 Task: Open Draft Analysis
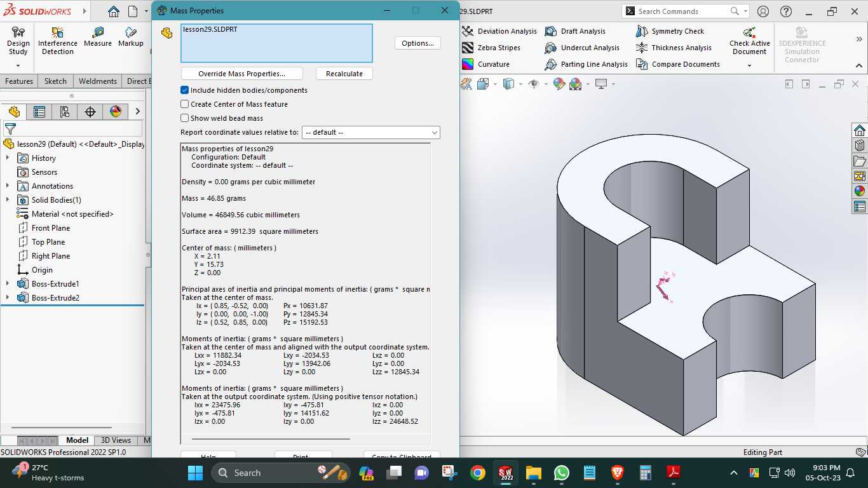575,31
